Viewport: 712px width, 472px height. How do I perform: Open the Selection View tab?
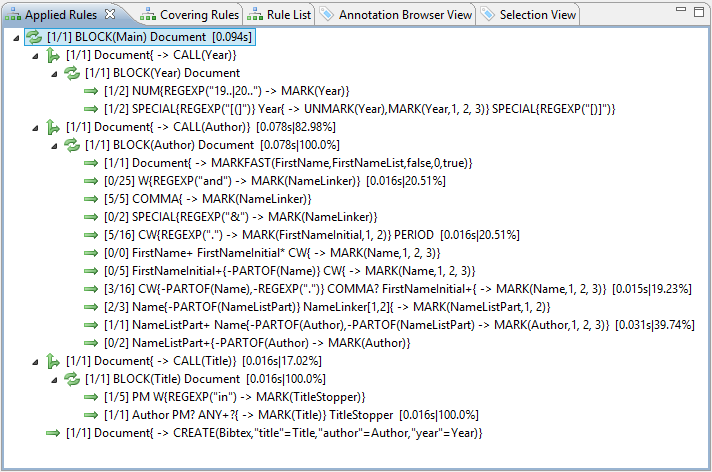coord(529,15)
